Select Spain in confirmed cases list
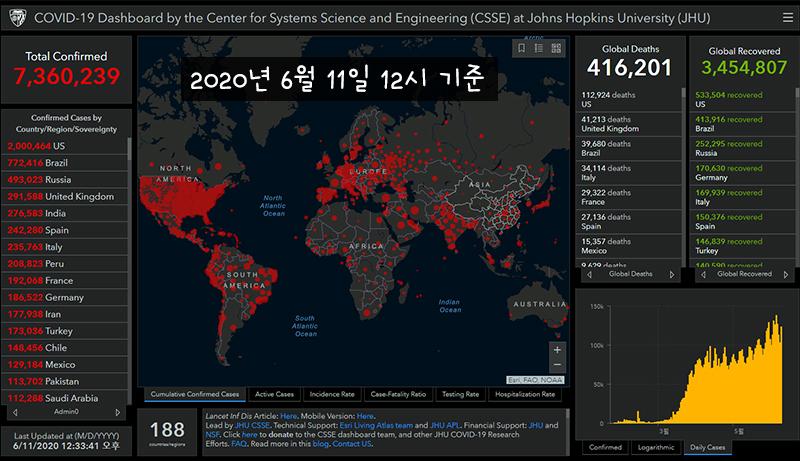The image size is (800, 461). click(x=65, y=230)
